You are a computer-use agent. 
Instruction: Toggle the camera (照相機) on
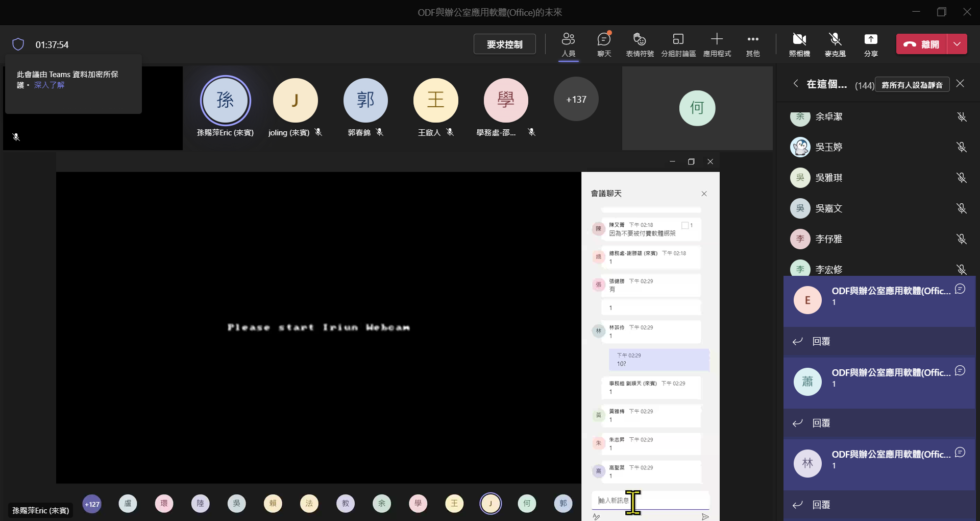pyautogui.click(x=799, y=39)
